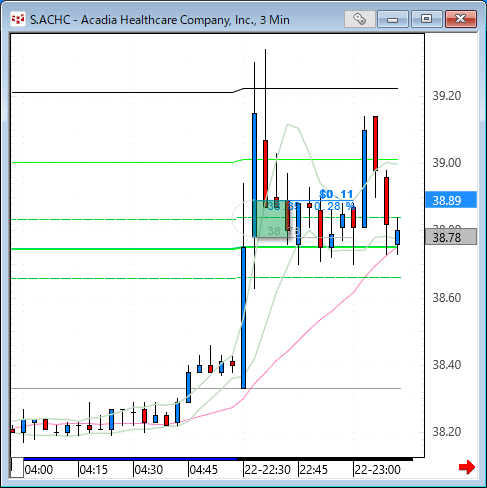Click the 38.78 gray last price marker
The height and width of the screenshot is (488, 487).
[x=451, y=237]
